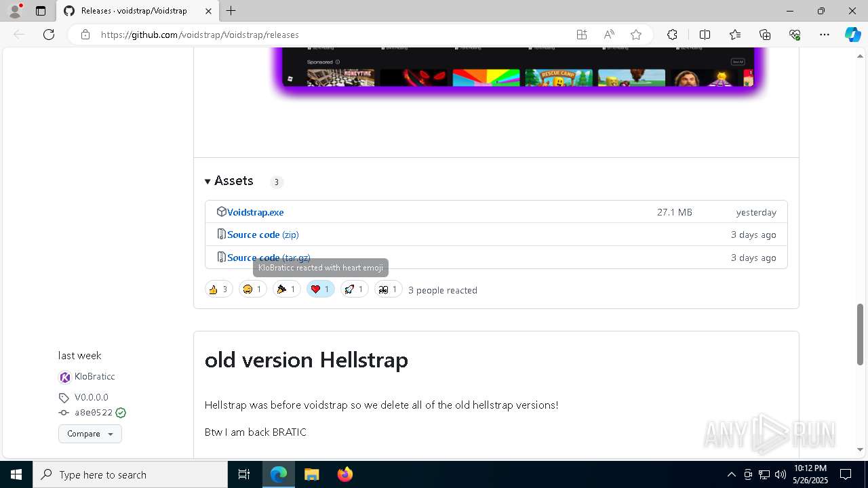Open commit a8e0522
Image resolution: width=868 pixels, height=488 pixels.
tap(94, 413)
